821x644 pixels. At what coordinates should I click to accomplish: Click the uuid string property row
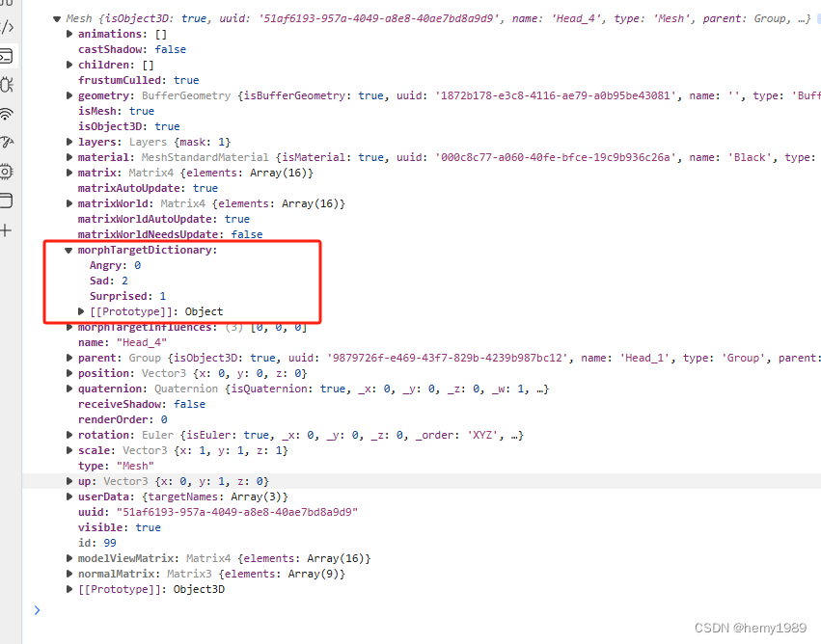[x=218, y=512]
